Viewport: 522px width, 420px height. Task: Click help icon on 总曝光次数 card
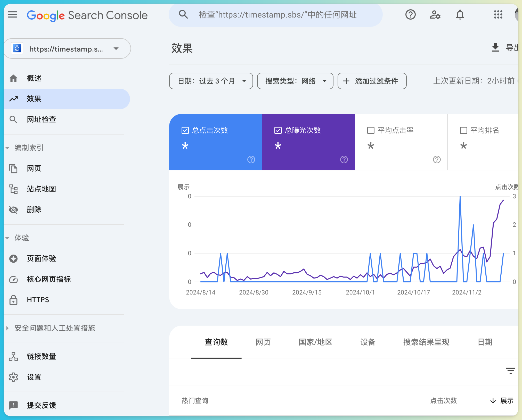pos(344,159)
